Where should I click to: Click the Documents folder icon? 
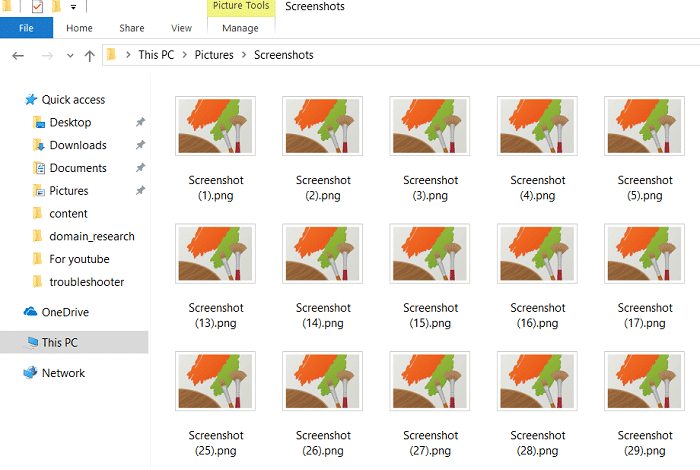pos(39,168)
